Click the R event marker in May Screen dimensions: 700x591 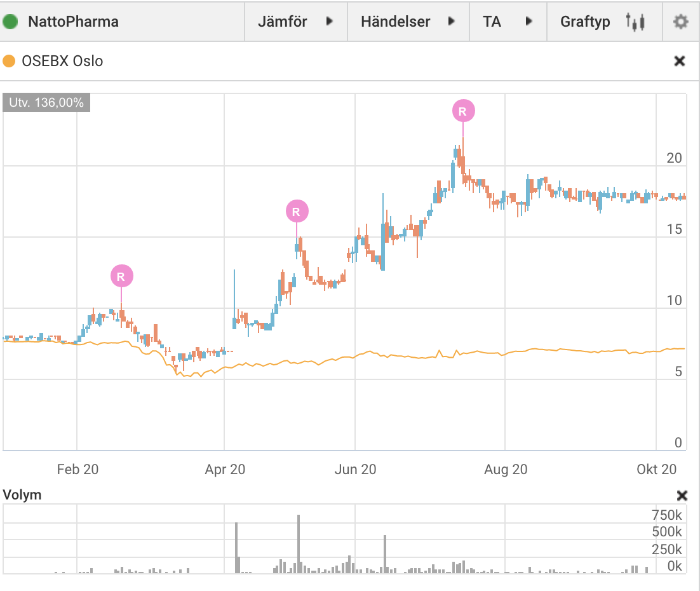[x=297, y=211]
